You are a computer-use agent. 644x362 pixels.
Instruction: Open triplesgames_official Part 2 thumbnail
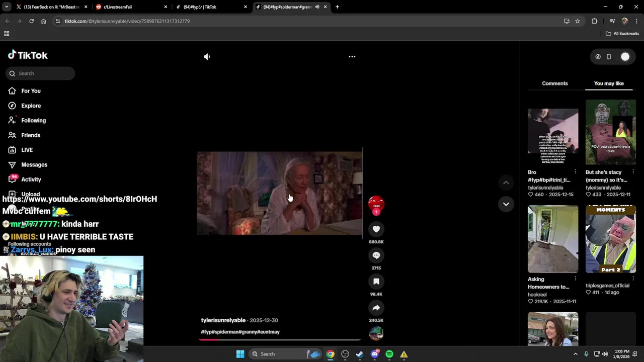pyautogui.click(x=610, y=239)
